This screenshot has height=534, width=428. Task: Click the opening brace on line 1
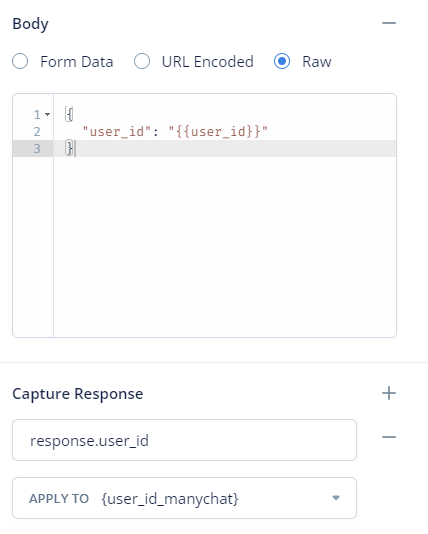[69, 114]
